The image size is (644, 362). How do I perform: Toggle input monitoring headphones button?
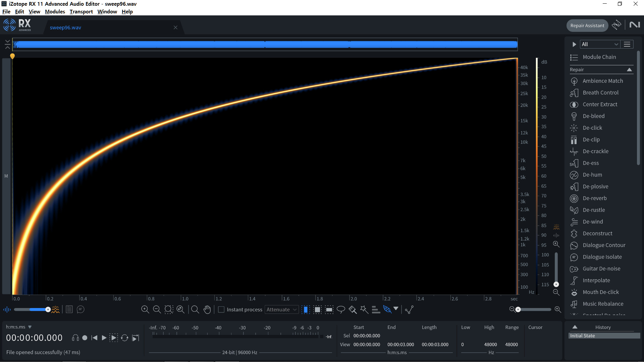(x=75, y=338)
